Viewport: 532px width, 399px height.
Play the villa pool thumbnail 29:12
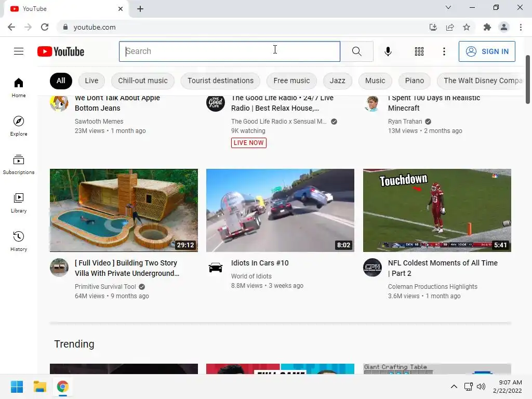point(124,210)
